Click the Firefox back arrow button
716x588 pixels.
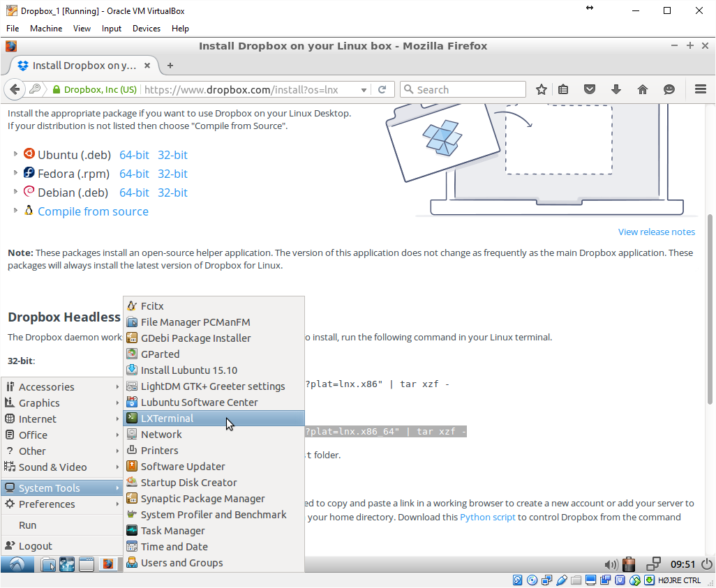[x=15, y=89]
